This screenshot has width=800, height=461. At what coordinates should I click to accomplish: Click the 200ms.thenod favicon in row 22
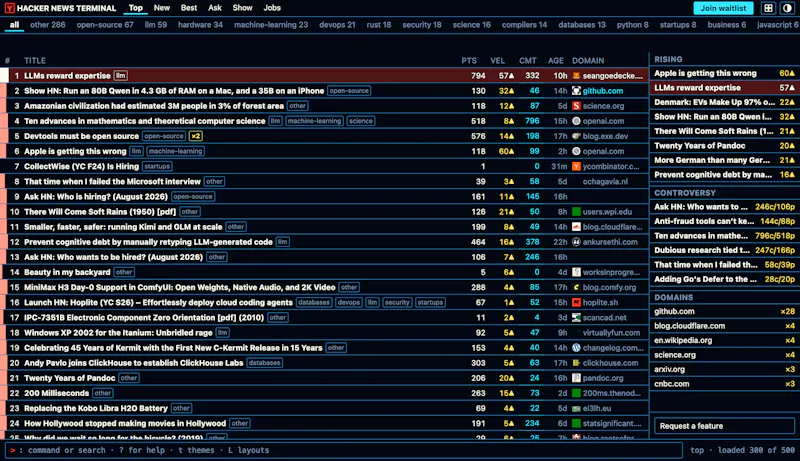pyautogui.click(x=576, y=393)
